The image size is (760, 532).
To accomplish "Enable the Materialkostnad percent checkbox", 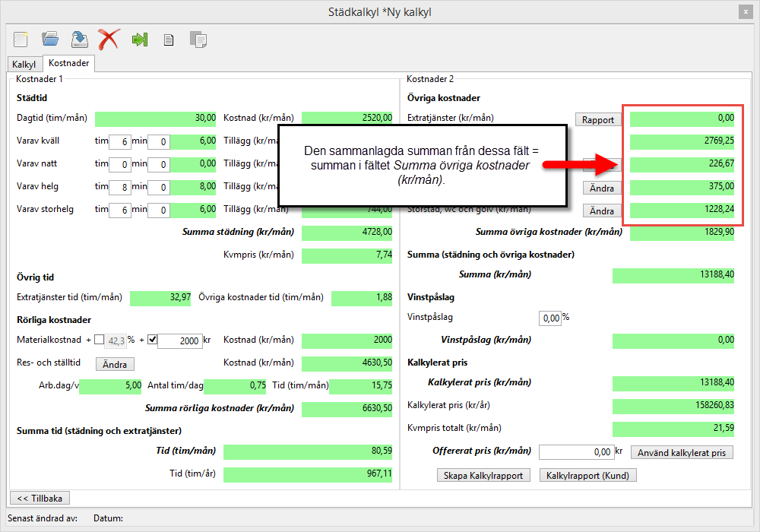I will [99, 340].
